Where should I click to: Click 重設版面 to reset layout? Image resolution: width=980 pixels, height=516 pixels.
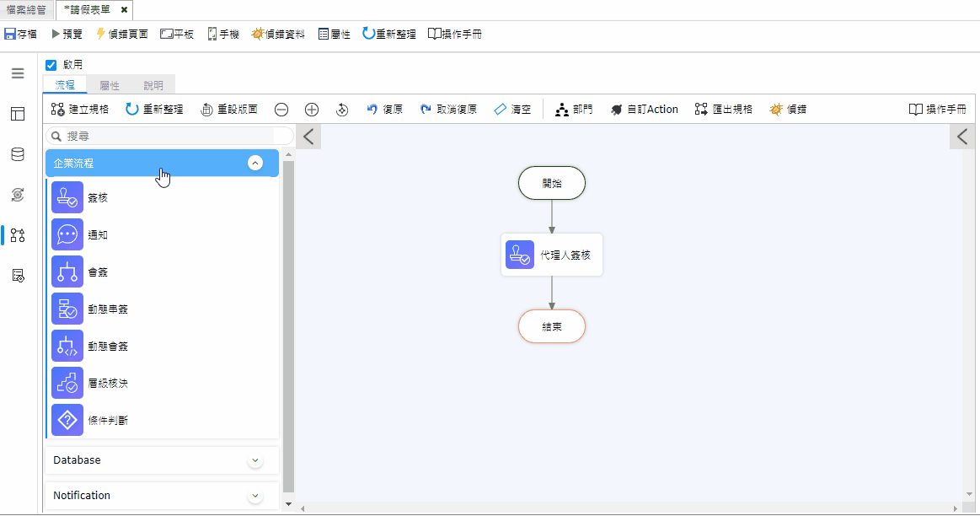click(x=228, y=110)
